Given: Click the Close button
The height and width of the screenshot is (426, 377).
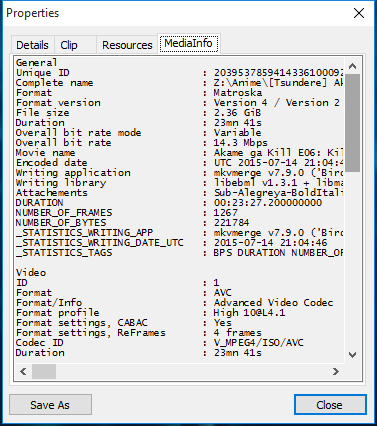Looking at the screenshot, I should point(330,405).
